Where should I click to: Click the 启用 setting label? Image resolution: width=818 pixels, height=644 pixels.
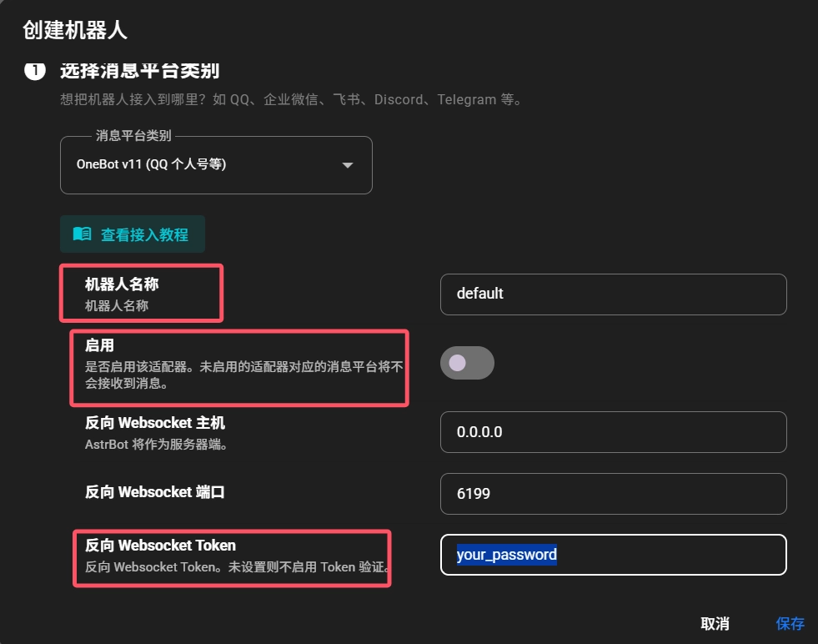tap(99, 345)
